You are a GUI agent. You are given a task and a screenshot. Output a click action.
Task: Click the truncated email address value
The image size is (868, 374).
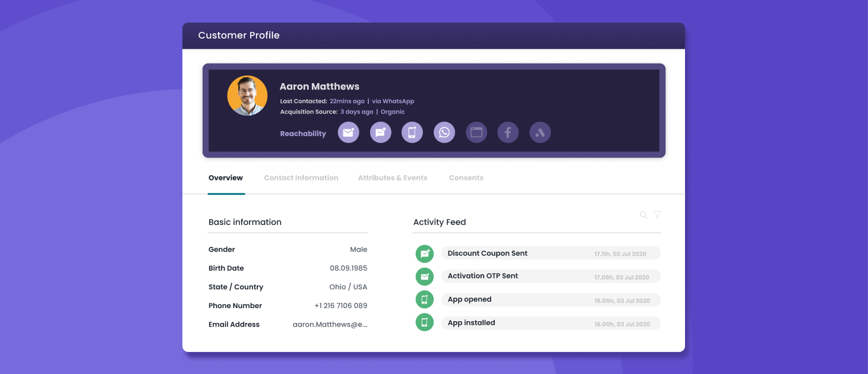[330, 325]
